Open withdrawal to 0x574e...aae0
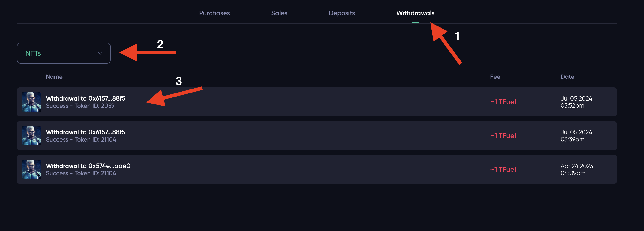The image size is (644, 231). point(317,169)
